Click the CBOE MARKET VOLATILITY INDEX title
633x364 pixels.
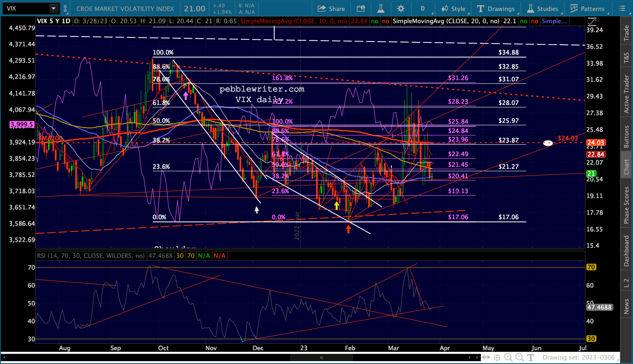(125, 9)
